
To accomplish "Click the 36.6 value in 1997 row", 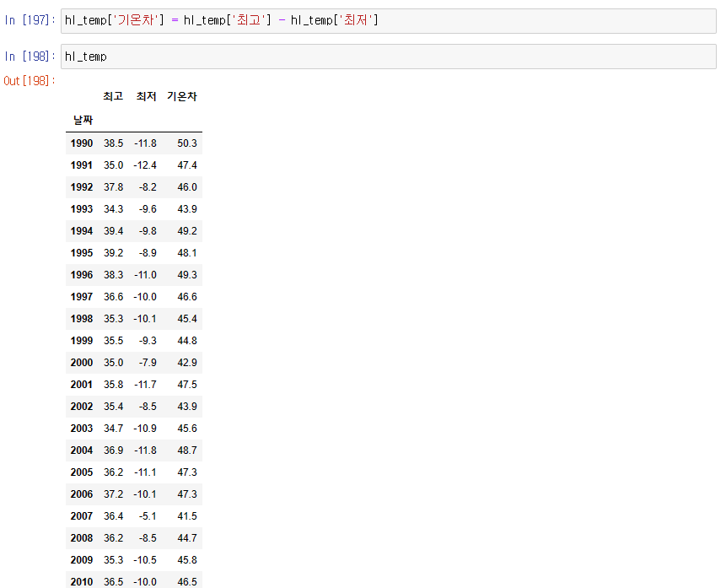I will (x=114, y=297).
